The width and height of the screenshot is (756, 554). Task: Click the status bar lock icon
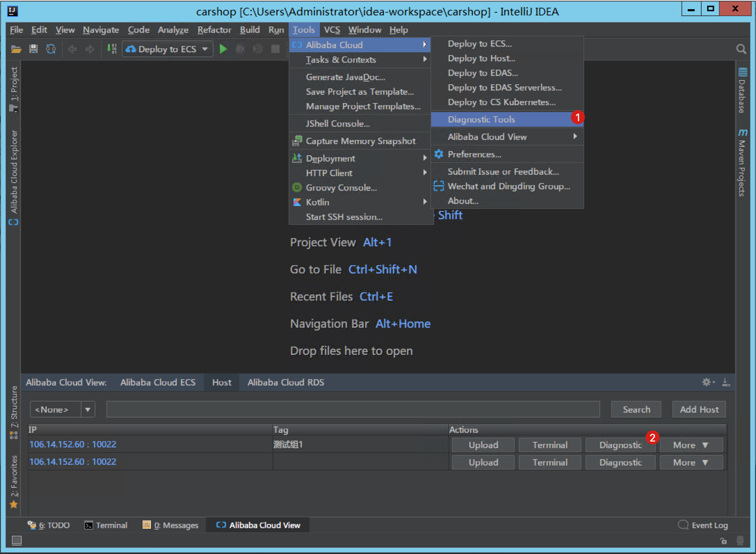723,541
